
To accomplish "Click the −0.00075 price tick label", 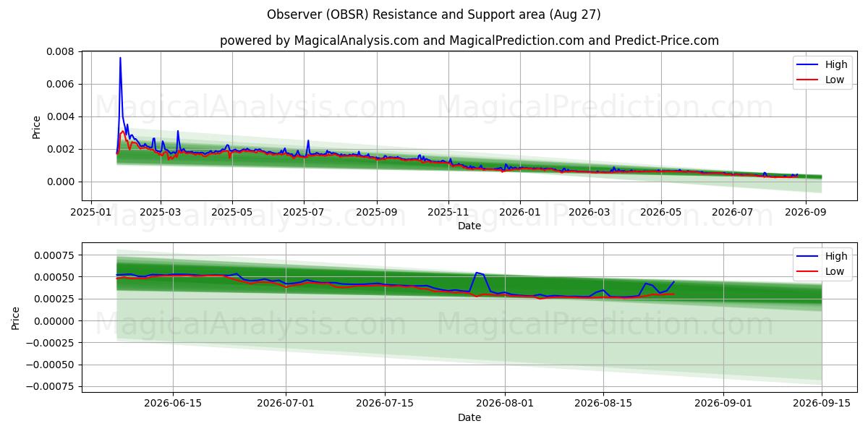I will tap(51, 386).
